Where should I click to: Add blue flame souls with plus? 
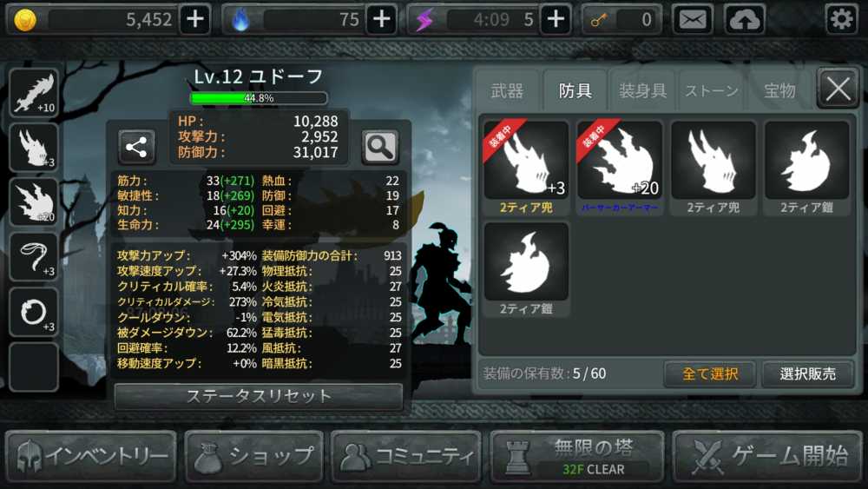coord(381,19)
